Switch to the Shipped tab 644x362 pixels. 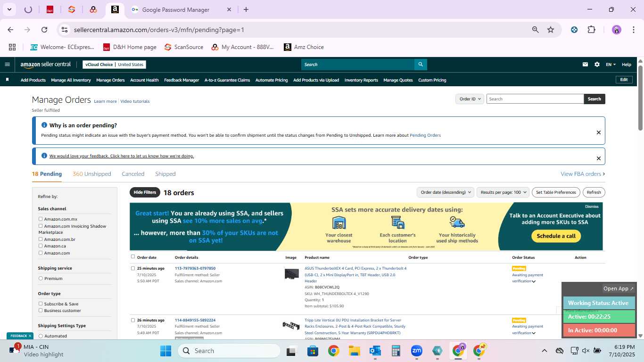point(165,174)
